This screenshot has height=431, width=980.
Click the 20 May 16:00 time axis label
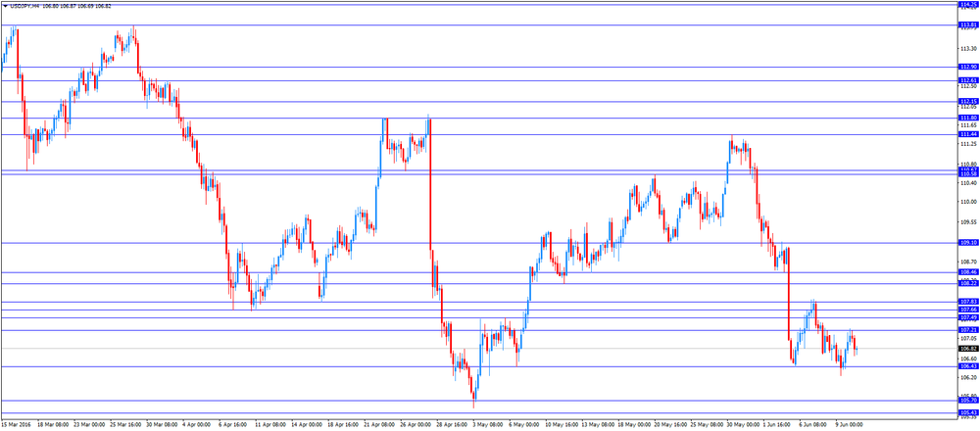click(x=670, y=424)
